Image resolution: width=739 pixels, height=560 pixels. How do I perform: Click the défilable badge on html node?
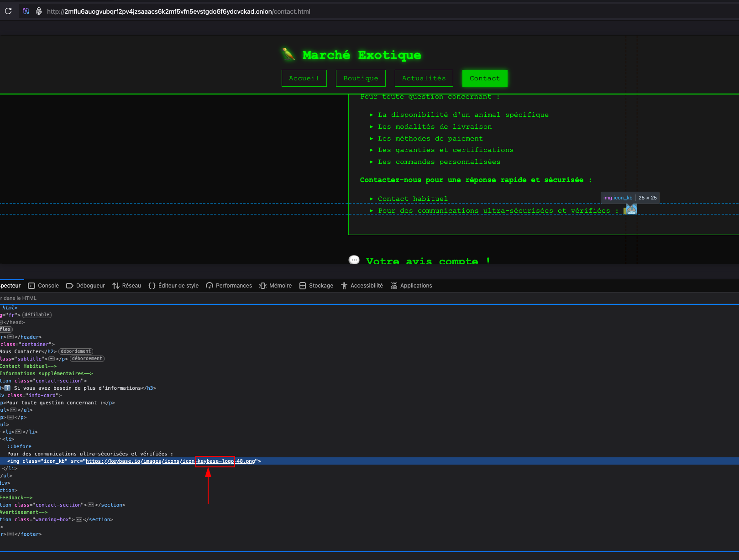[37, 315]
